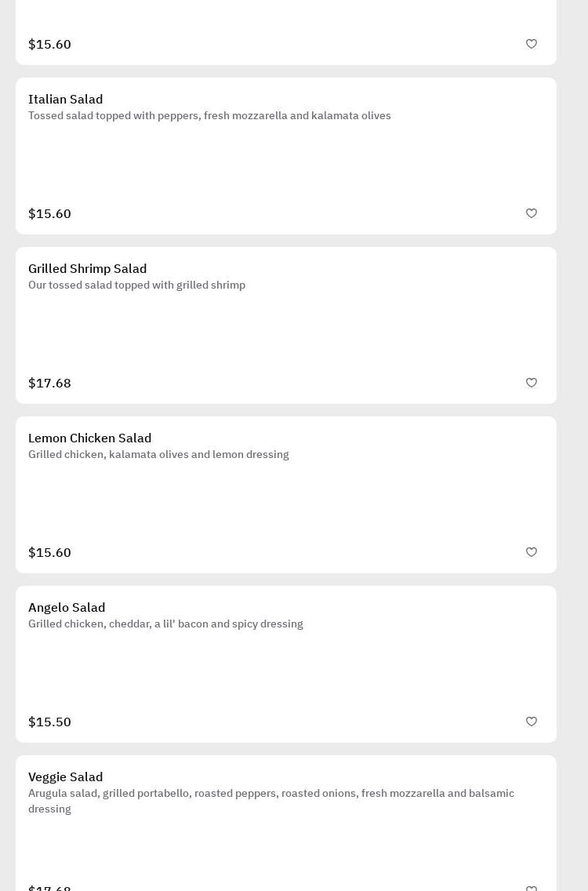588x891 pixels.
Task: Tap the Angelo Salad heart icon
Action: click(x=532, y=722)
